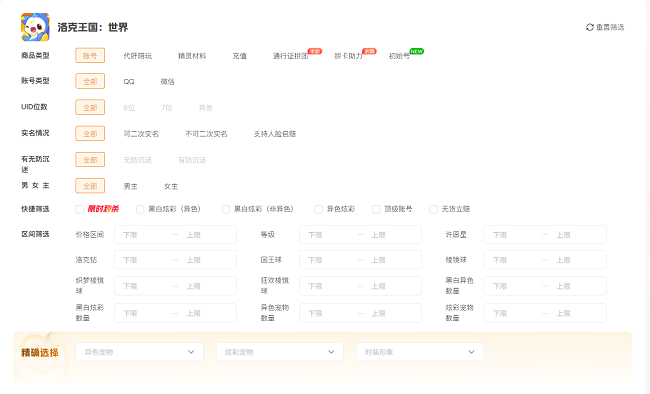This screenshot has height=394, width=650.
Task: Click the 许愿星 upper limit field
Action: [577, 235]
